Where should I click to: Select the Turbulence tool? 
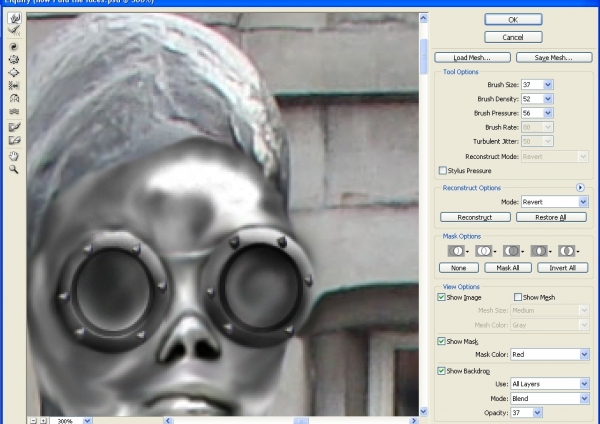pos(14,112)
